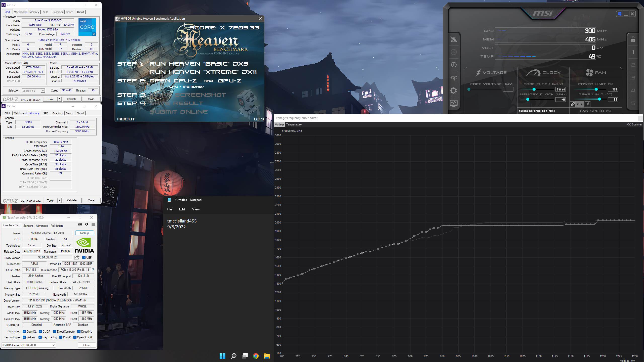Toggle the Vulkan checkbox
Image resolution: width=644 pixels, height=362 pixels.
24,337
